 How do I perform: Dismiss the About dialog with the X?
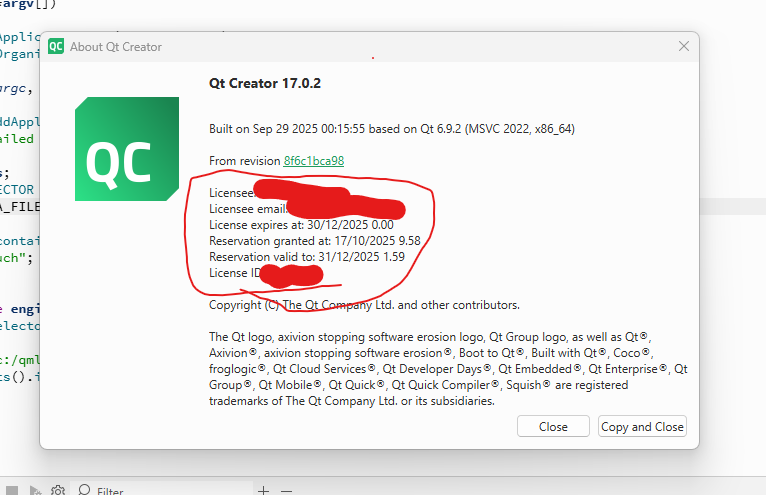[684, 46]
